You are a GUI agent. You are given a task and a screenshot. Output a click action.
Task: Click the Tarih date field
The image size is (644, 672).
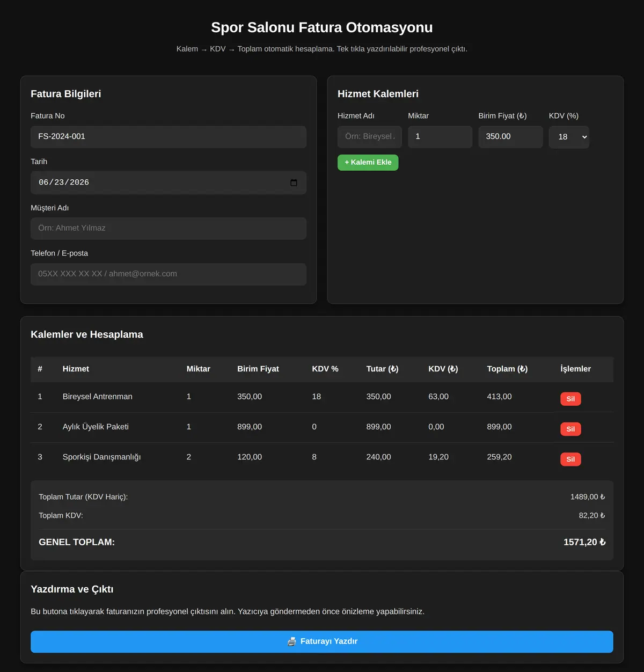pos(169,182)
